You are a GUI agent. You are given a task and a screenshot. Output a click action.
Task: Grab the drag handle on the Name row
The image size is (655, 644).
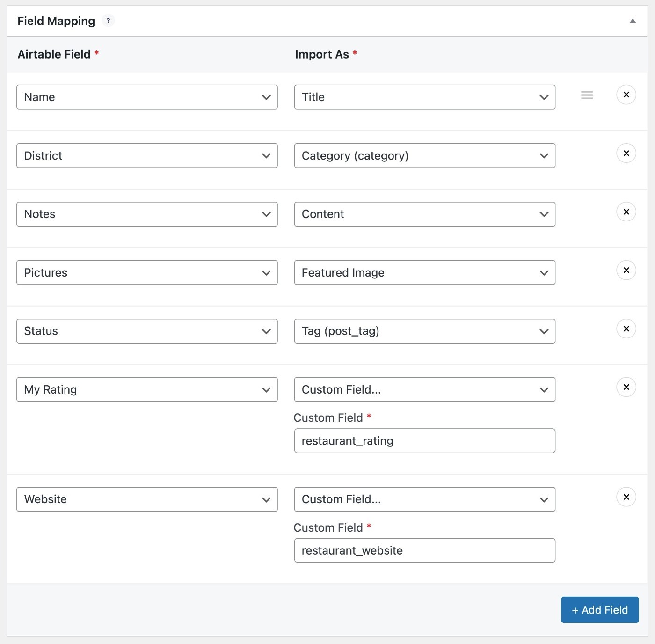(x=587, y=95)
